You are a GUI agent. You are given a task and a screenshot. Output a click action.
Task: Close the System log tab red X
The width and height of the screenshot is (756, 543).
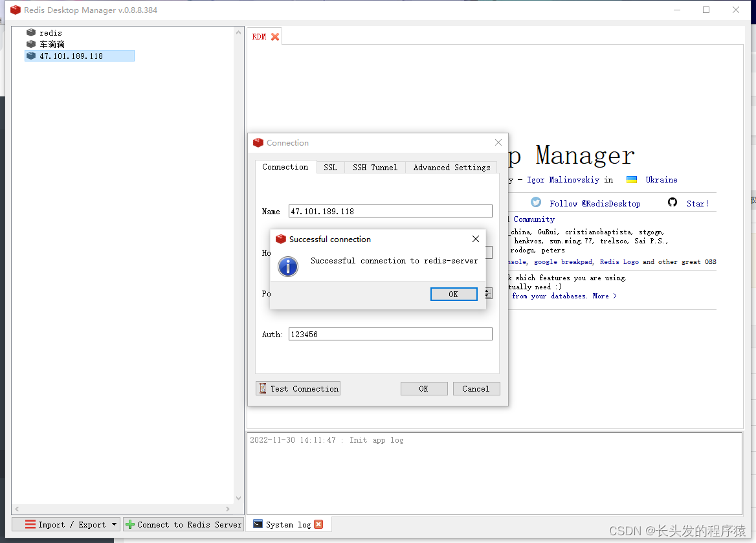click(x=318, y=524)
